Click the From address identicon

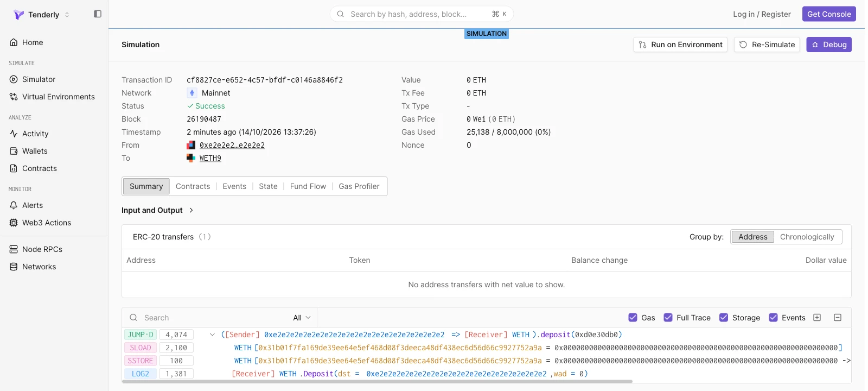(191, 145)
